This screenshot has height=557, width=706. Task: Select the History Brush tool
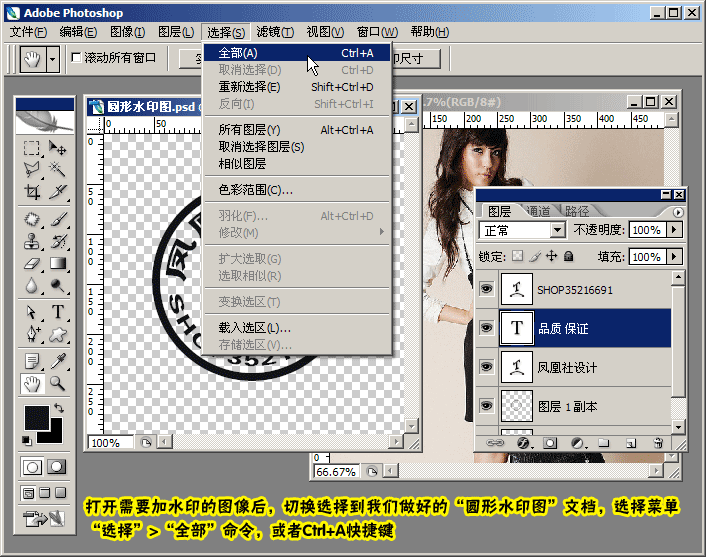[x=58, y=241]
